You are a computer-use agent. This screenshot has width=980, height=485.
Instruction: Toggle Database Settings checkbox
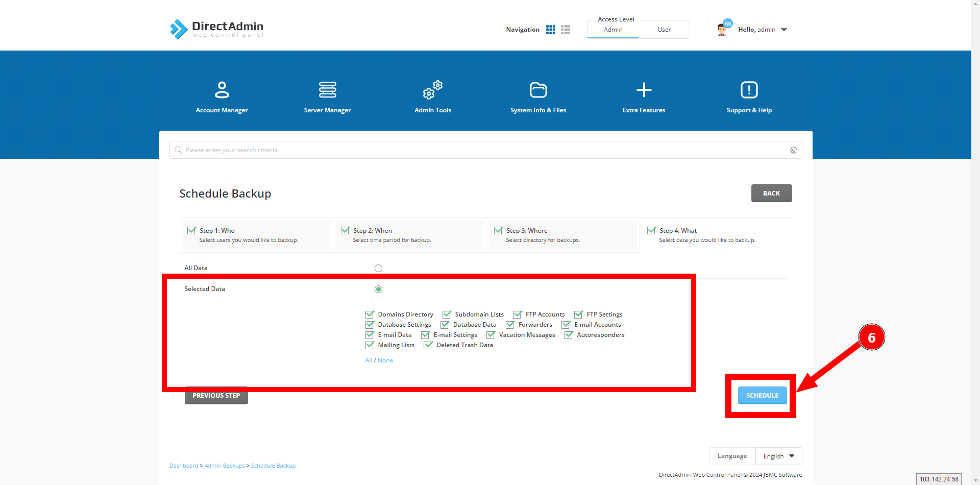370,325
